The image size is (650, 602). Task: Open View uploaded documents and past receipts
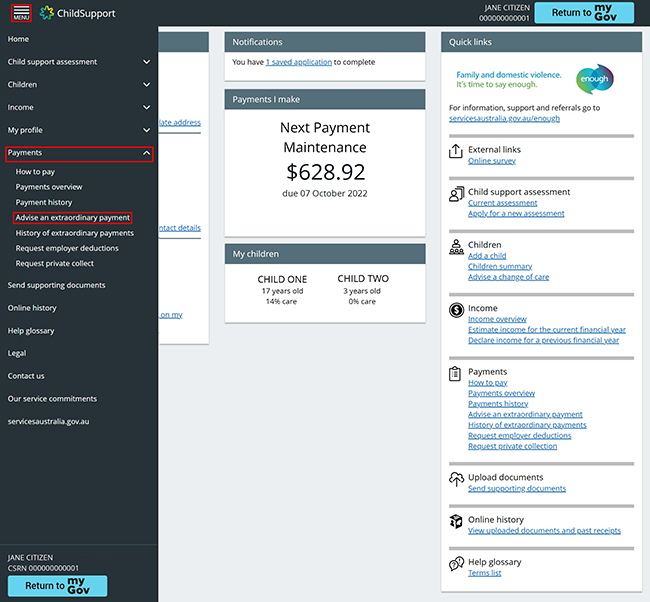pyautogui.click(x=544, y=531)
